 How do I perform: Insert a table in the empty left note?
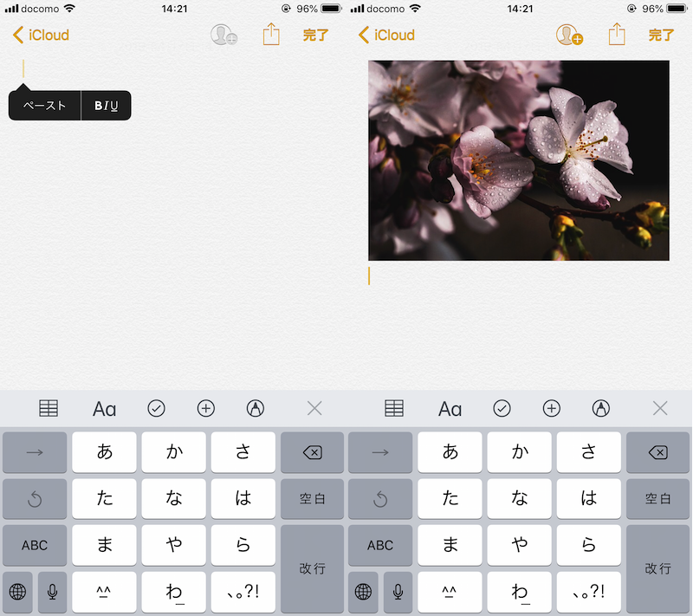(x=49, y=409)
